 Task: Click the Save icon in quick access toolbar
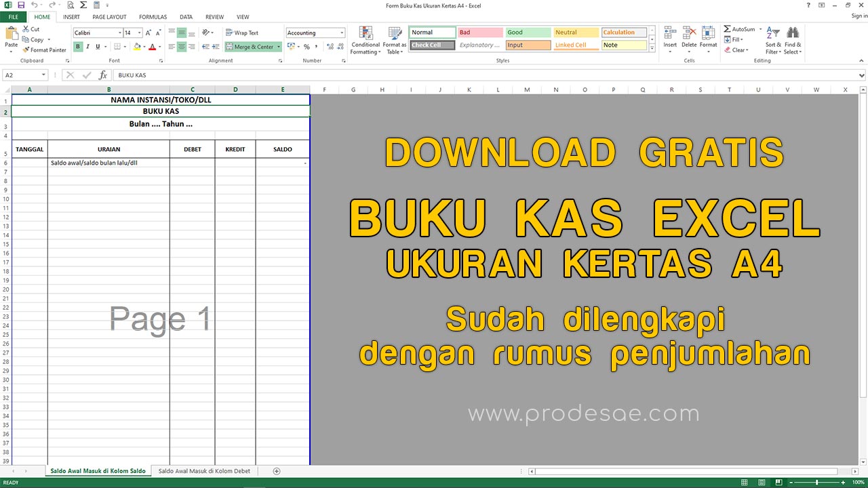point(21,5)
